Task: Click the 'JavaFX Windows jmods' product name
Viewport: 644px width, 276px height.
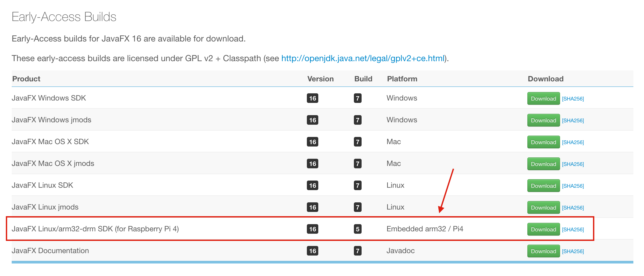Action: point(52,120)
